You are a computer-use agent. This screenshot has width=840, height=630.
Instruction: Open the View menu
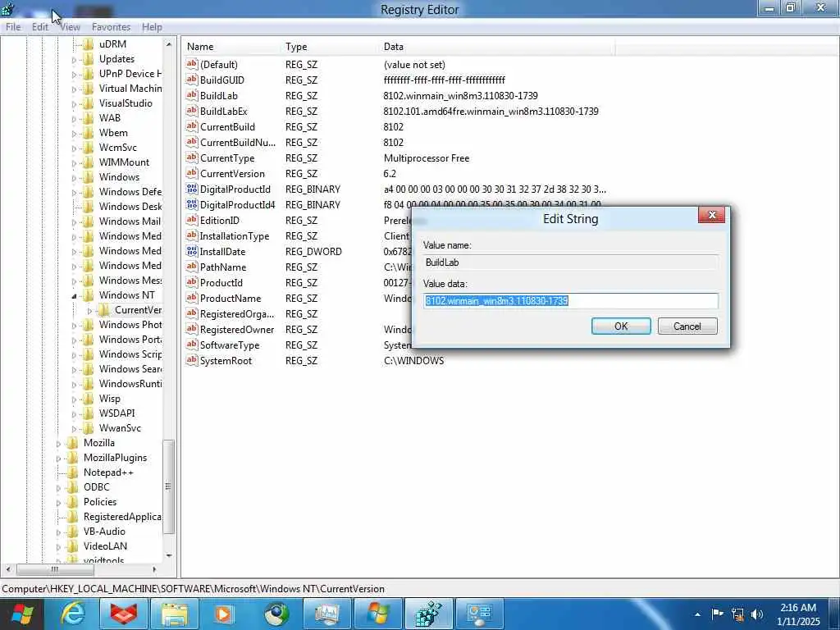71,27
